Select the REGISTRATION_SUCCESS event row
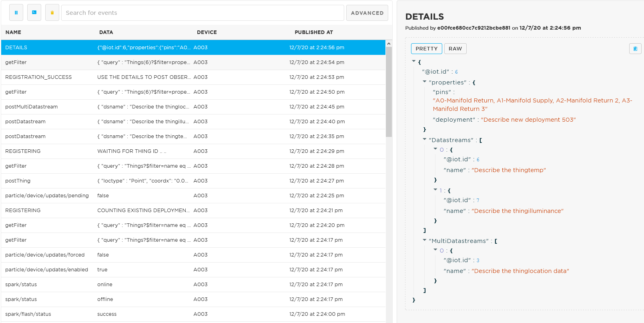The width and height of the screenshot is (644, 323). tap(193, 77)
